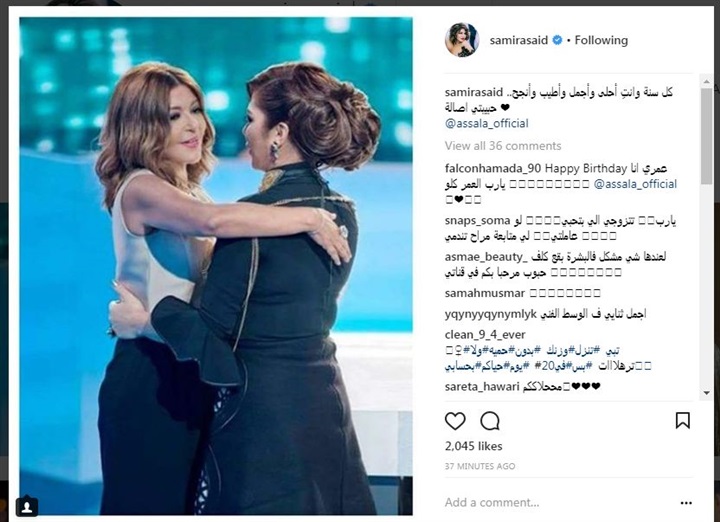The width and height of the screenshot is (720, 522).
Task: Click the comments scrollbar thumb
Action: tap(706, 136)
